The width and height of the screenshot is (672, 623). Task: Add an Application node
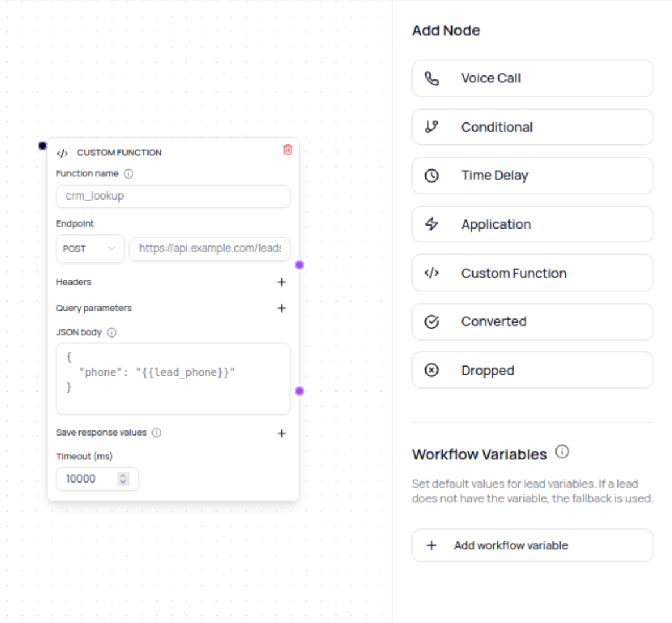[532, 224]
